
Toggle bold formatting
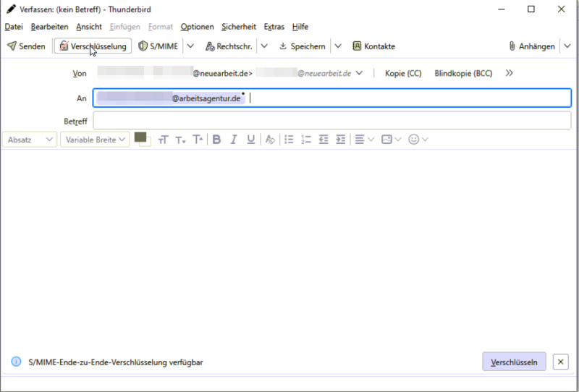point(216,140)
